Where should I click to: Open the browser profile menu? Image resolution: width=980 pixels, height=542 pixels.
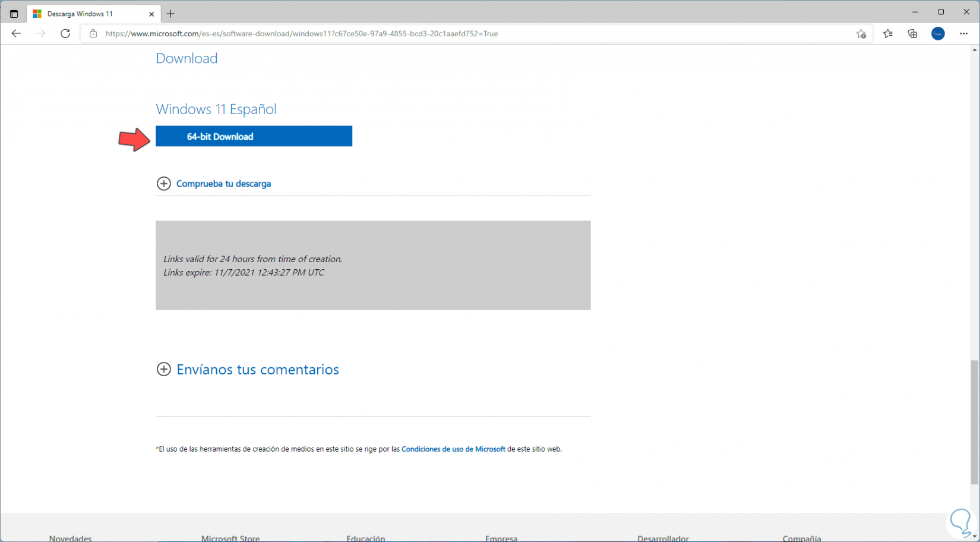tap(938, 34)
